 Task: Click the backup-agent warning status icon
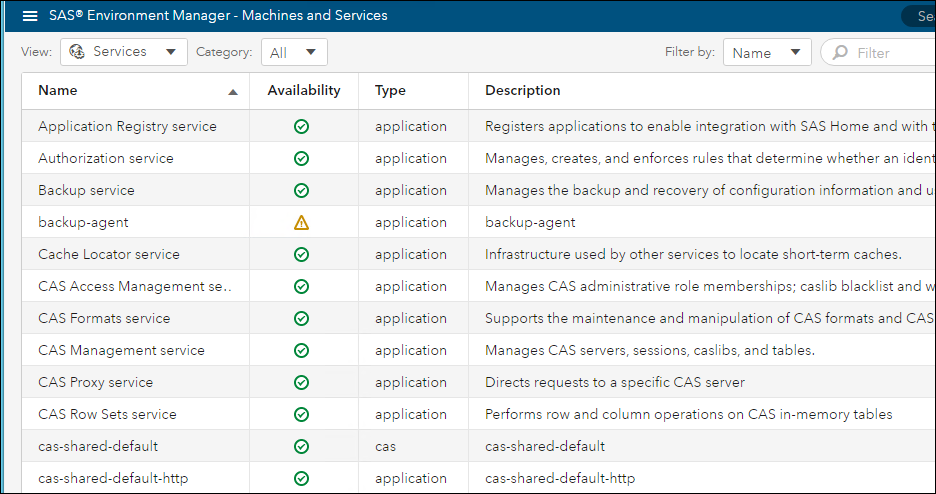[301, 223]
